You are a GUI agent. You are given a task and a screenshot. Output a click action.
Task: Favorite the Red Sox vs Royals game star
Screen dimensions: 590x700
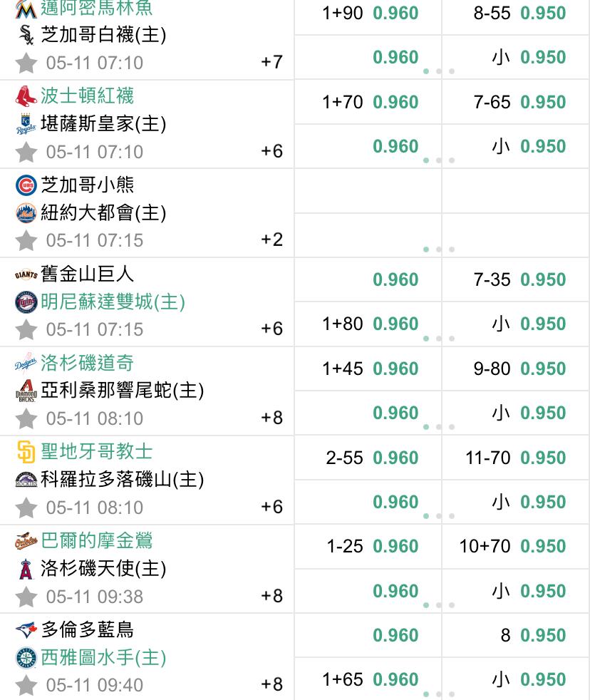pyautogui.click(x=26, y=152)
